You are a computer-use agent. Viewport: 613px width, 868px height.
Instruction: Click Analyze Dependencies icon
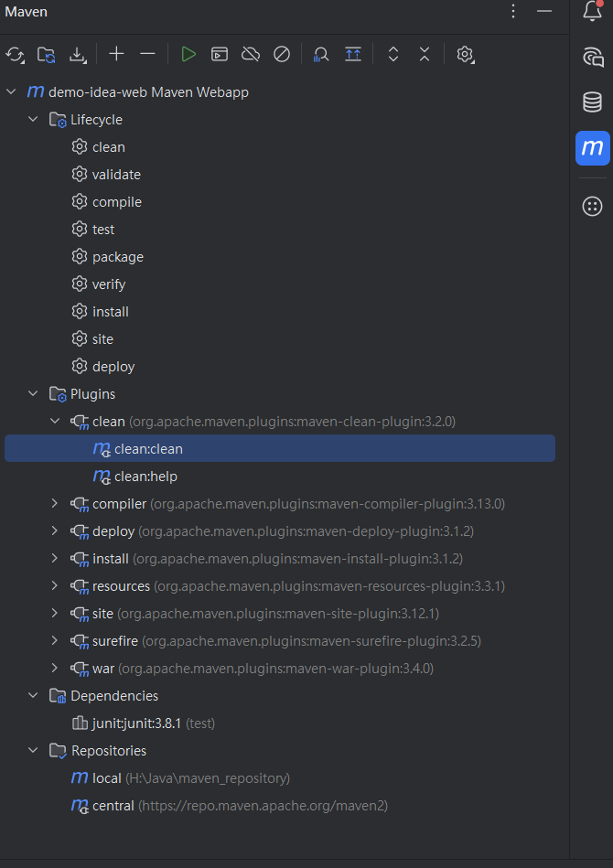[x=320, y=54]
